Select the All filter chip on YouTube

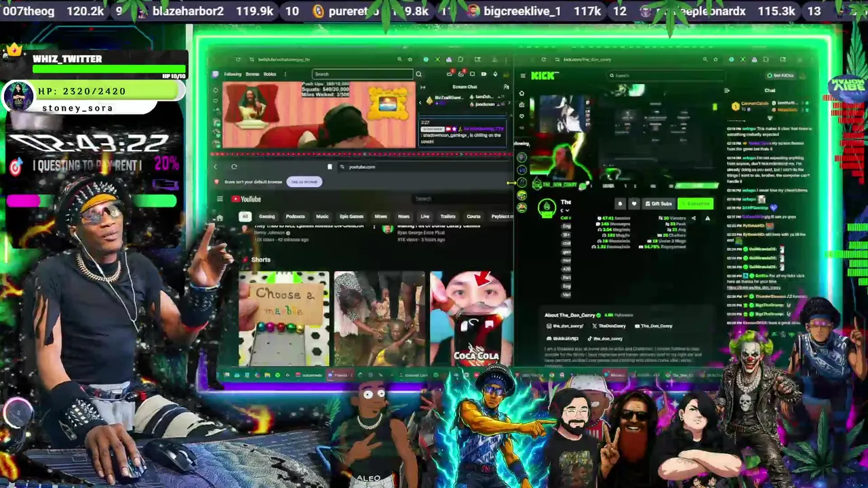pyautogui.click(x=245, y=216)
